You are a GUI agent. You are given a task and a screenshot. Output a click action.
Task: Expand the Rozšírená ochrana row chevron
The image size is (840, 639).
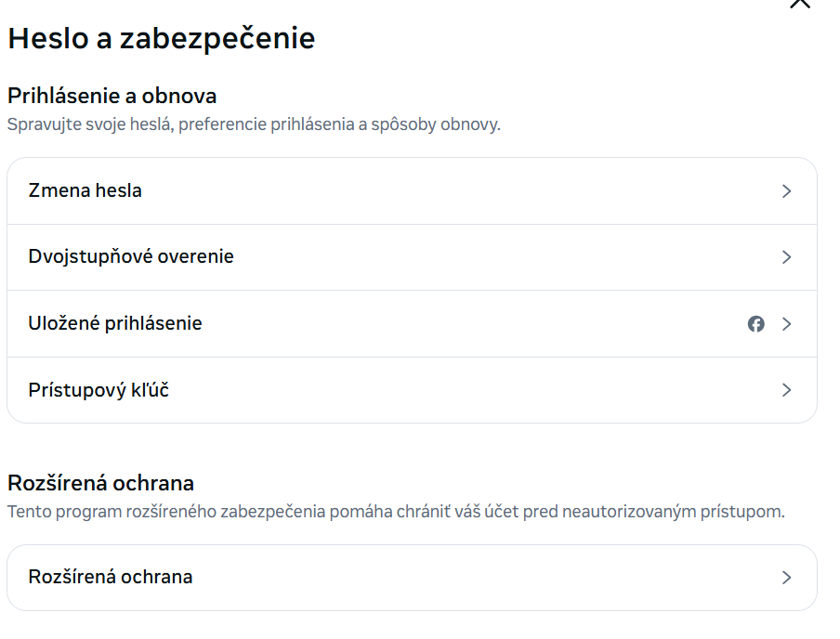[x=787, y=578]
